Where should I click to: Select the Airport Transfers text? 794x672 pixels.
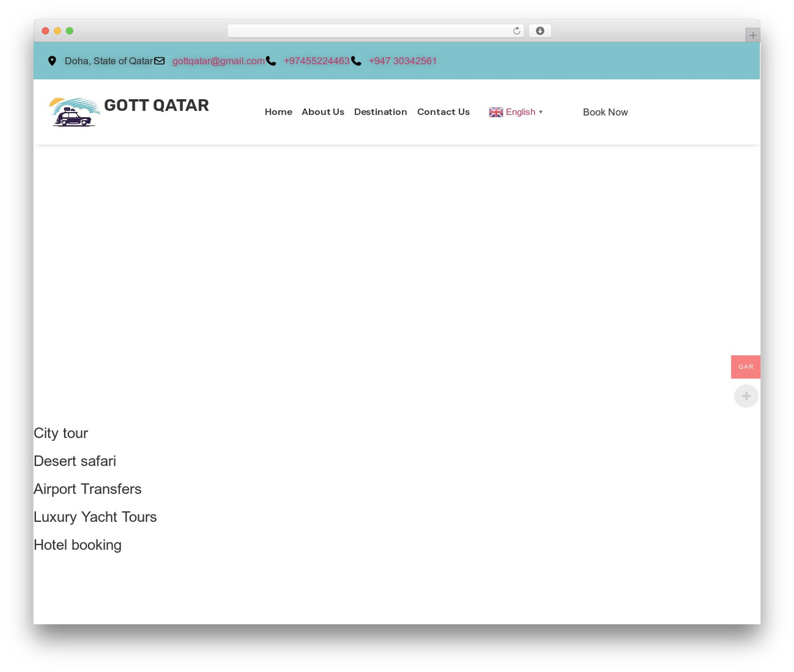(x=87, y=489)
